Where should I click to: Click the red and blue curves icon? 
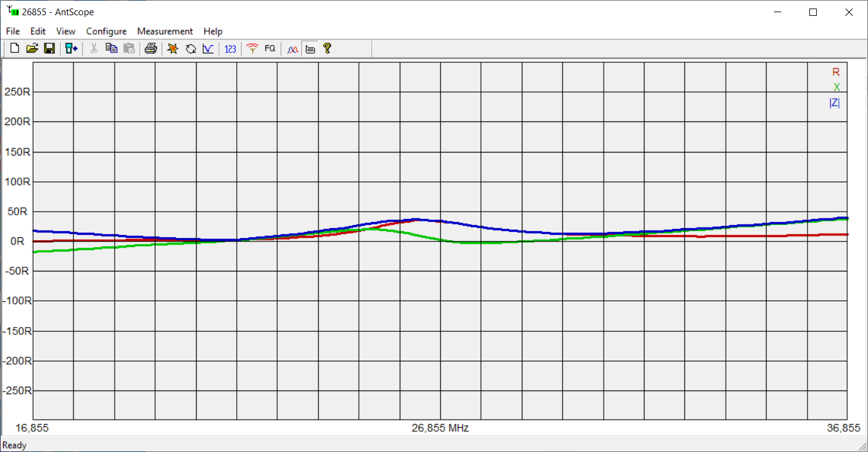tap(292, 49)
